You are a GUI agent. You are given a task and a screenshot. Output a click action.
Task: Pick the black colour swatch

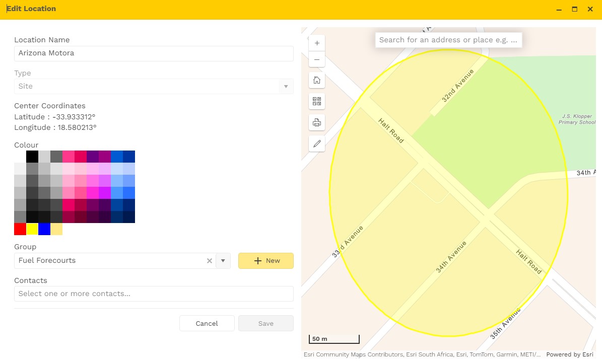coord(32,157)
